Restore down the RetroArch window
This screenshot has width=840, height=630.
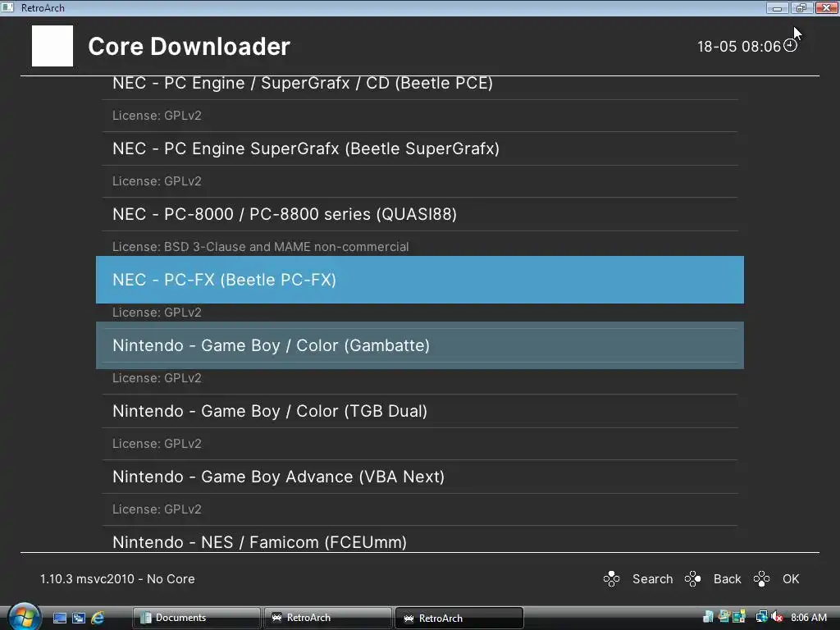tap(801, 7)
